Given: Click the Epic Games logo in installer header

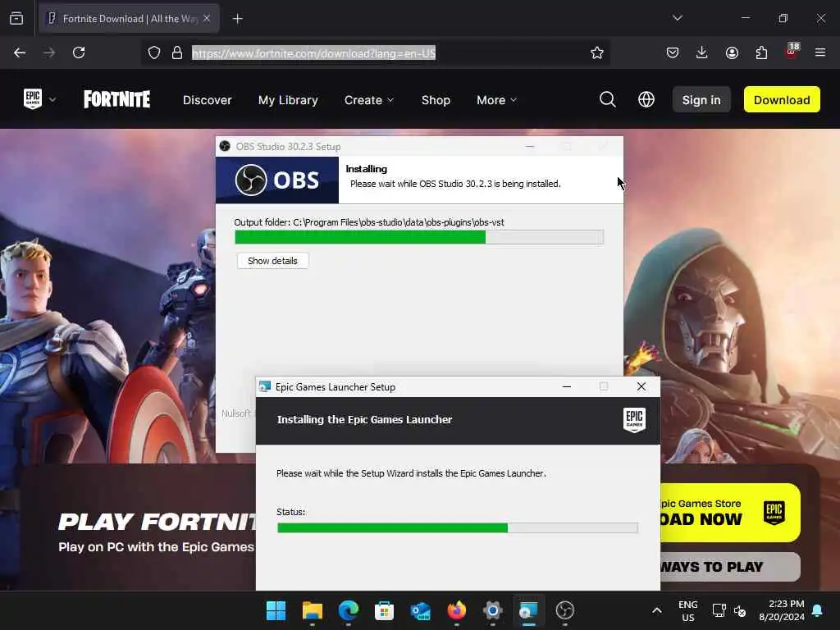Looking at the screenshot, I should pyautogui.click(x=634, y=420).
